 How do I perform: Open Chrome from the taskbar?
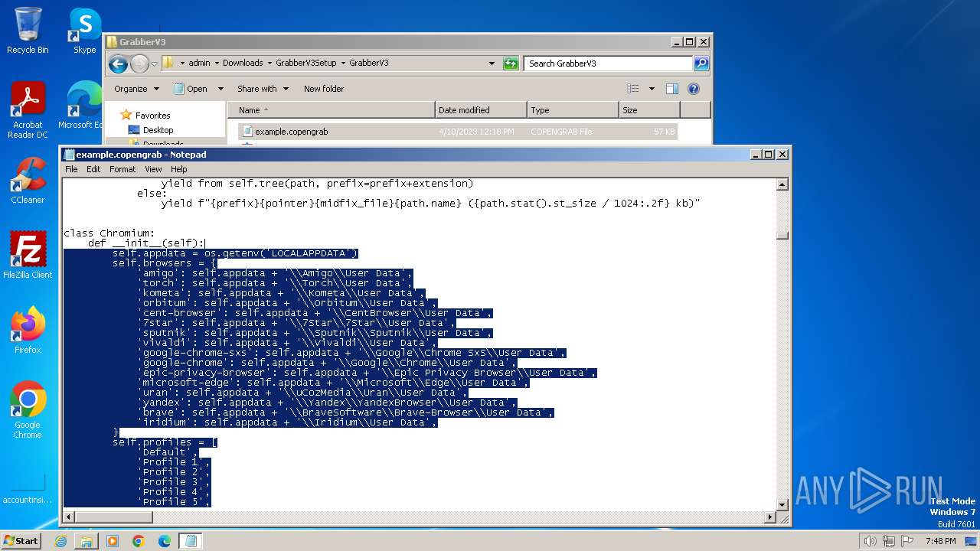pos(139,541)
